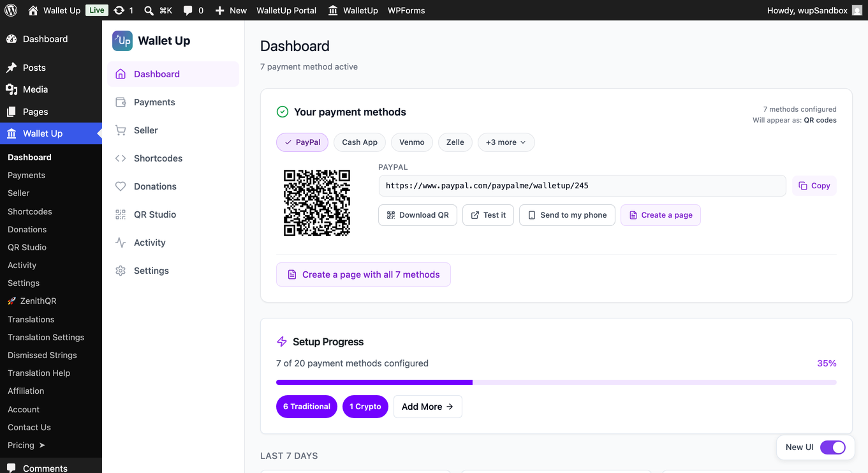868x473 pixels.
Task: Expand the +3 more methods dropdown
Action: click(506, 142)
